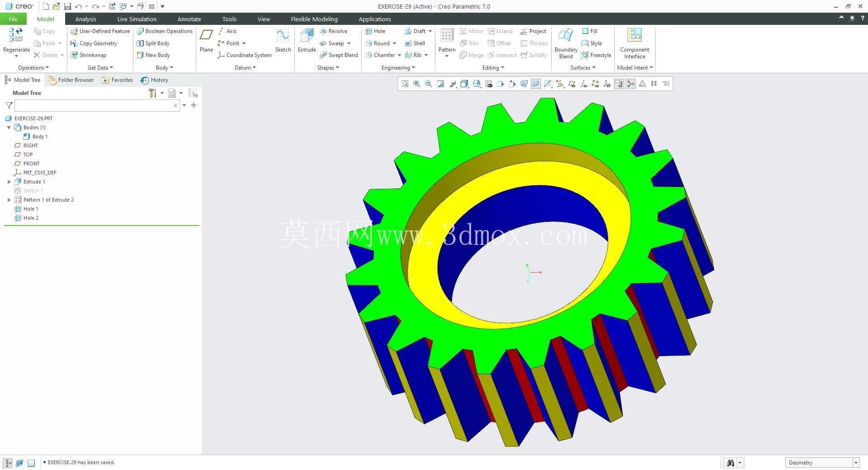Viewport: 868px width, 470px height.
Task: Toggle datum plane display
Action: click(572, 84)
